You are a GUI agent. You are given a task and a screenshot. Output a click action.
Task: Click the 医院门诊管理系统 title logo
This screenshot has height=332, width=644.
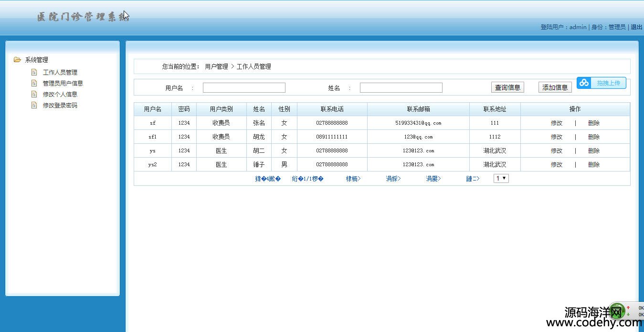83,17
